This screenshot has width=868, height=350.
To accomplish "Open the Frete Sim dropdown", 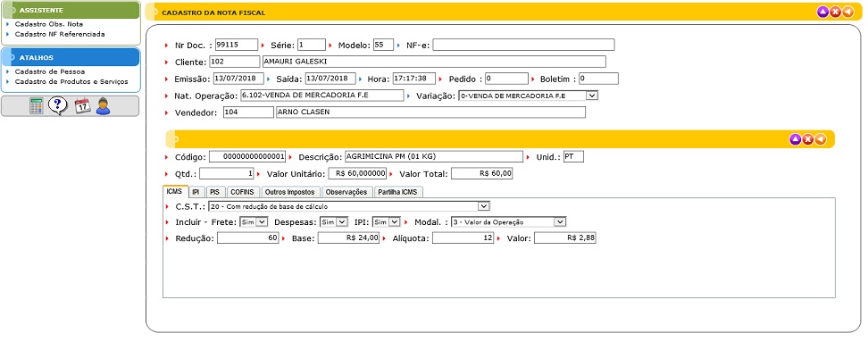I will click(254, 221).
